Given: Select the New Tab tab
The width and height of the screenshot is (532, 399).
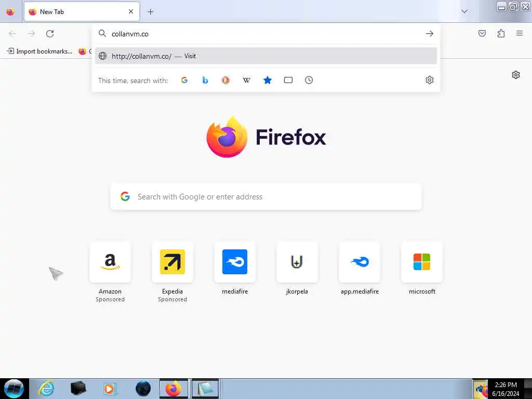Looking at the screenshot, I should tap(82, 11).
